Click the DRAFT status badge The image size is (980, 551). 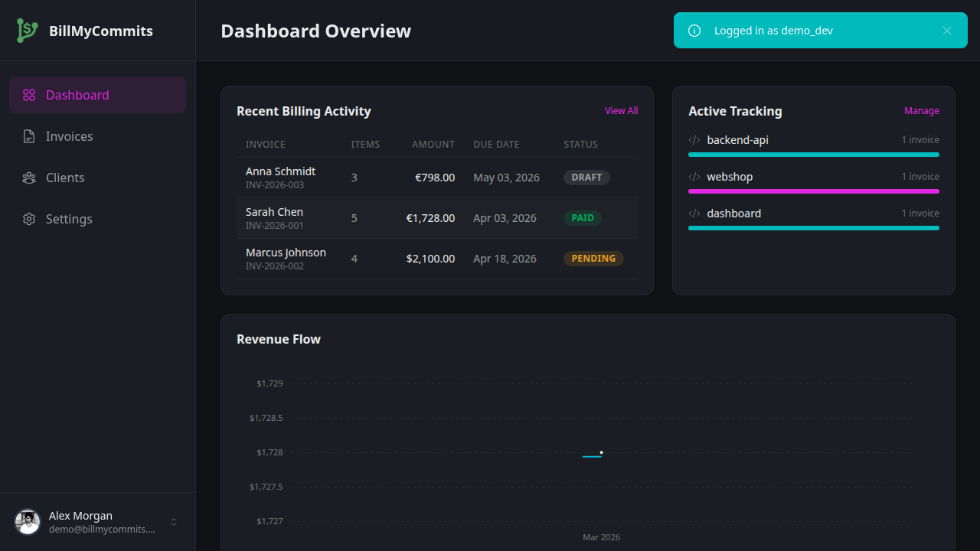(x=586, y=178)
